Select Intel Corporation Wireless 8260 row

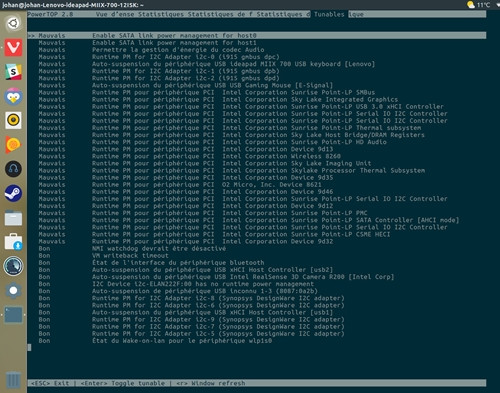257,156
